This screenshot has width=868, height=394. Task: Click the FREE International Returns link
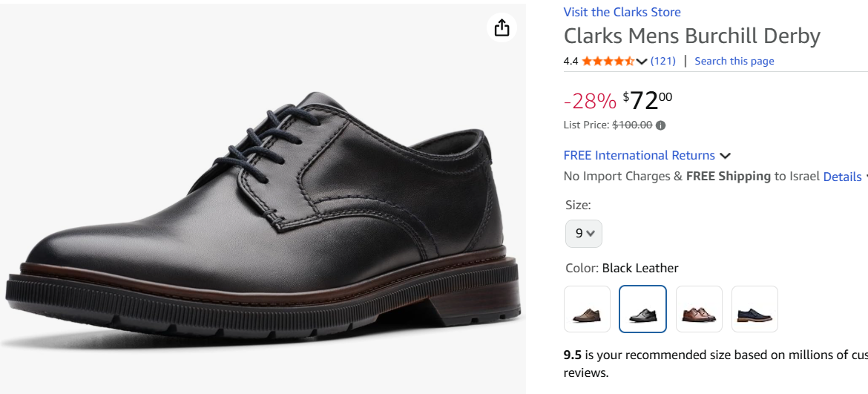point(639,155)
